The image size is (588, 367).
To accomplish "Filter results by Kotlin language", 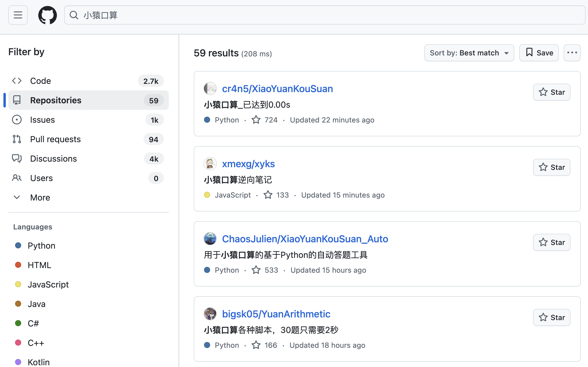I will tap(38, 362).
